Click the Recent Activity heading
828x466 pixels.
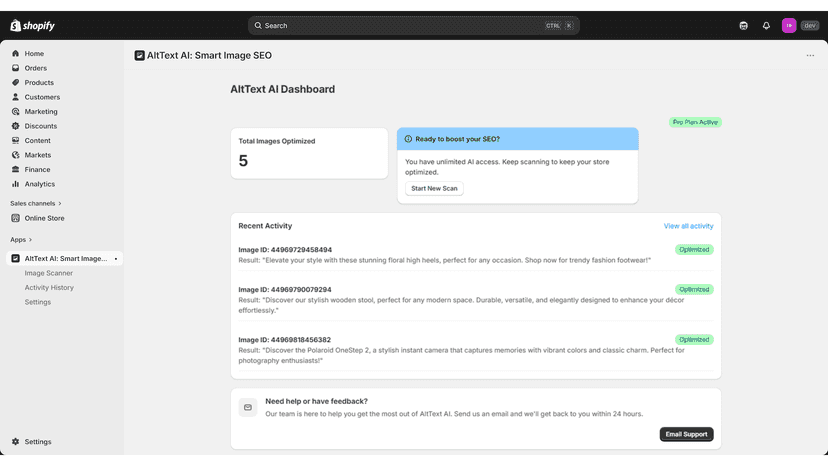[265, 226]
